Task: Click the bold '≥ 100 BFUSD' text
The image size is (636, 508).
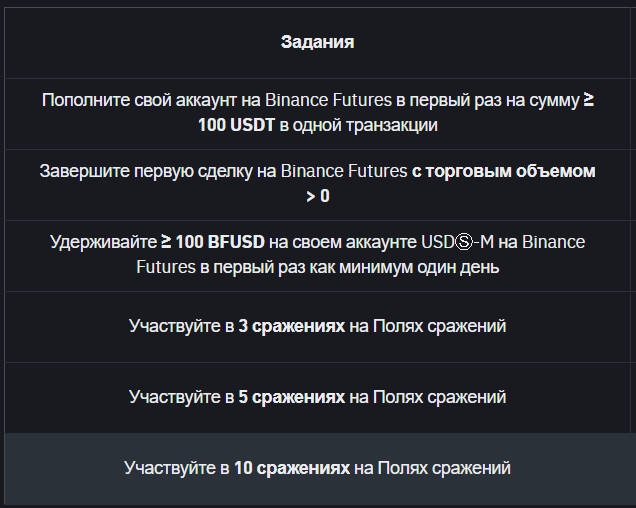Action: click(x=213, y=242)
